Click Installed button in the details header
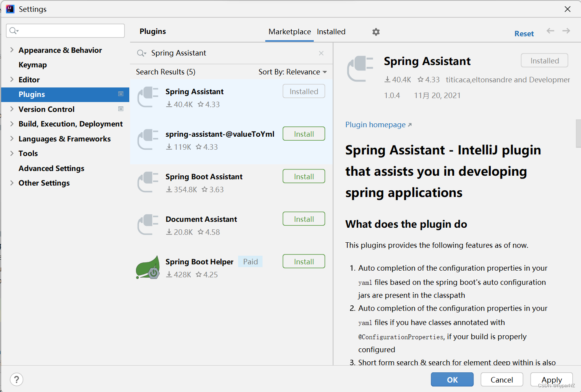The height and width of the screenshot is (392, 581). 544,61
